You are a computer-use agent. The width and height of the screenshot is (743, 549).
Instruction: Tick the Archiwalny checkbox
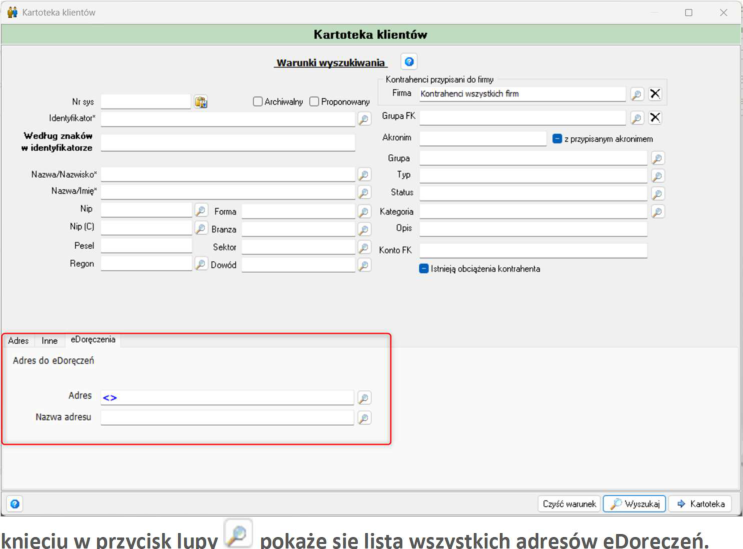(258, 101)
